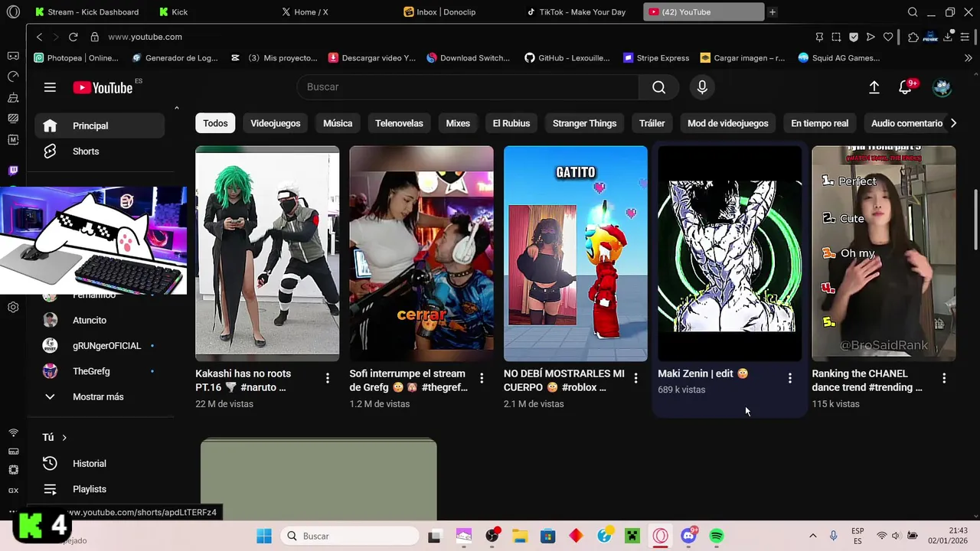The width and height of the screenshot is (980, 551).
Task: Open sidebar settings gear icon
Action: (x=13, y=307)
